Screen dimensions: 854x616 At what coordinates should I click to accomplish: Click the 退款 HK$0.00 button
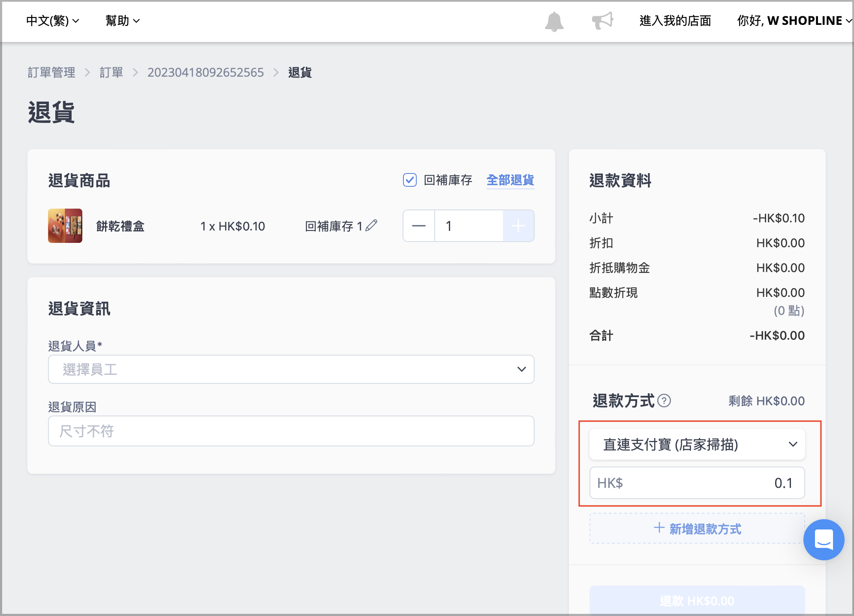pyautogui.click(x=697, y=601)
